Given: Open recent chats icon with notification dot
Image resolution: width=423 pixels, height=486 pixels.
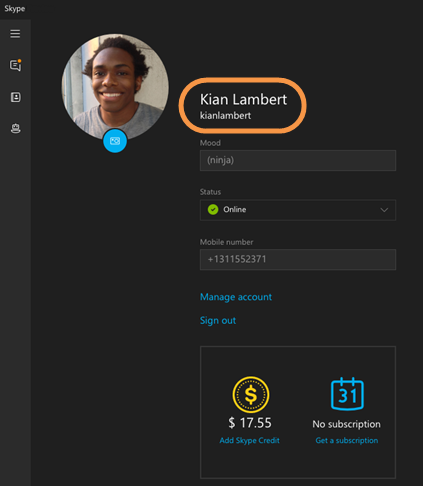Looking at the screenshot, I should [x=15, y=65].
